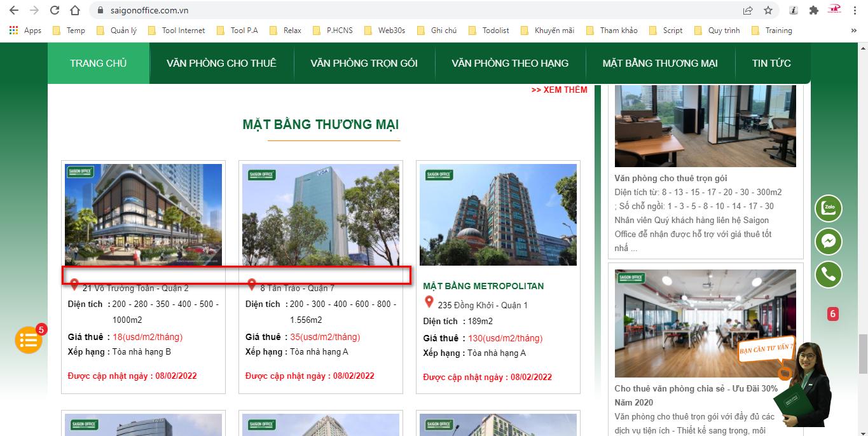Viewport: 868px width, 436px height.
Task: Open the orange list menu icon
Action: (29, 340)
